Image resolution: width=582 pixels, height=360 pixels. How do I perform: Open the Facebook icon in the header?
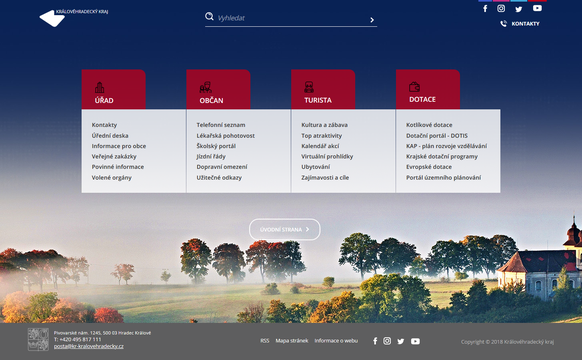coord(485,9)
